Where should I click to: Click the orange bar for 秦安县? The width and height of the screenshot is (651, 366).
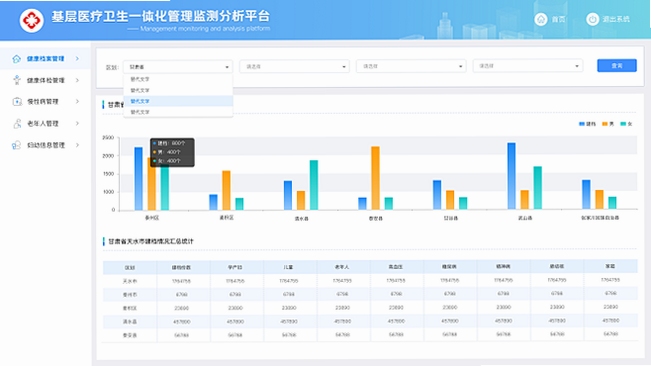pyautogui.click(x=375, y=178)
